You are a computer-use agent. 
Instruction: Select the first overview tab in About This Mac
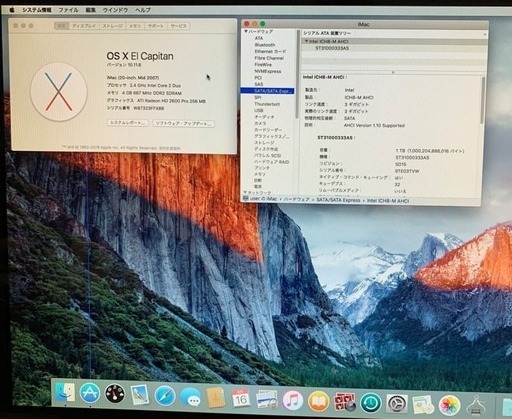62,26
